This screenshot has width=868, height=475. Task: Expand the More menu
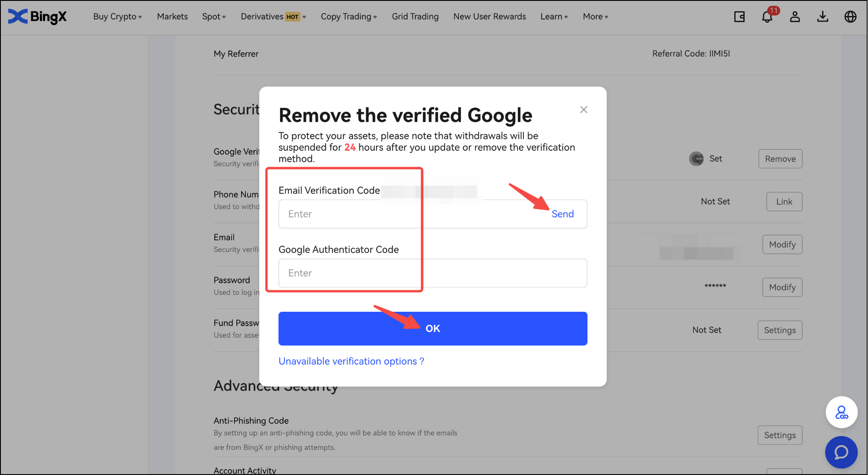point(595,16)
